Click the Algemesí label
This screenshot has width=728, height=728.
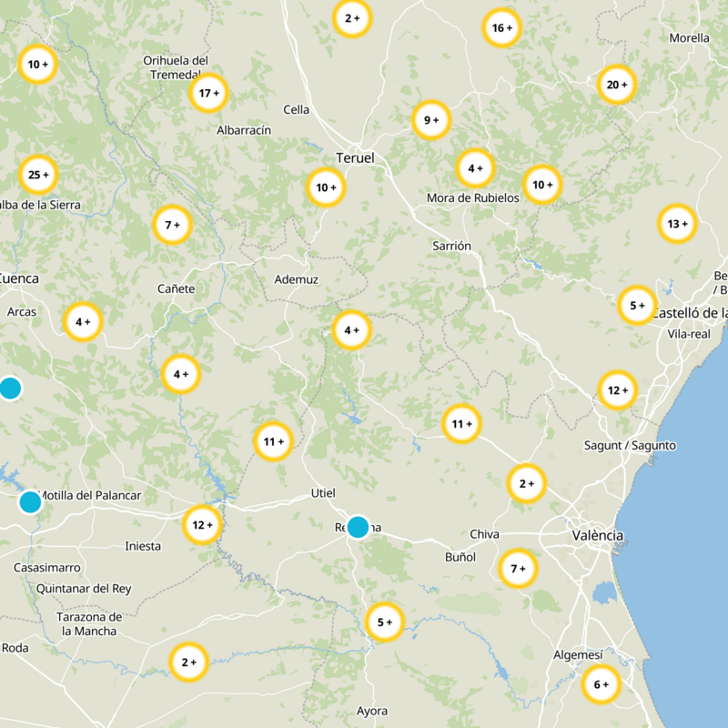(x=578, y=655)
